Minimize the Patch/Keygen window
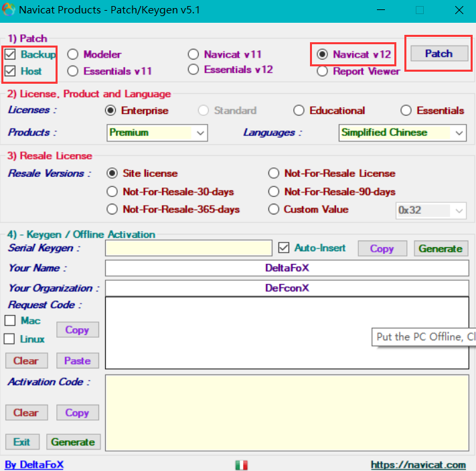The width and height of the screenshot is (476, 471). (381, 10)
